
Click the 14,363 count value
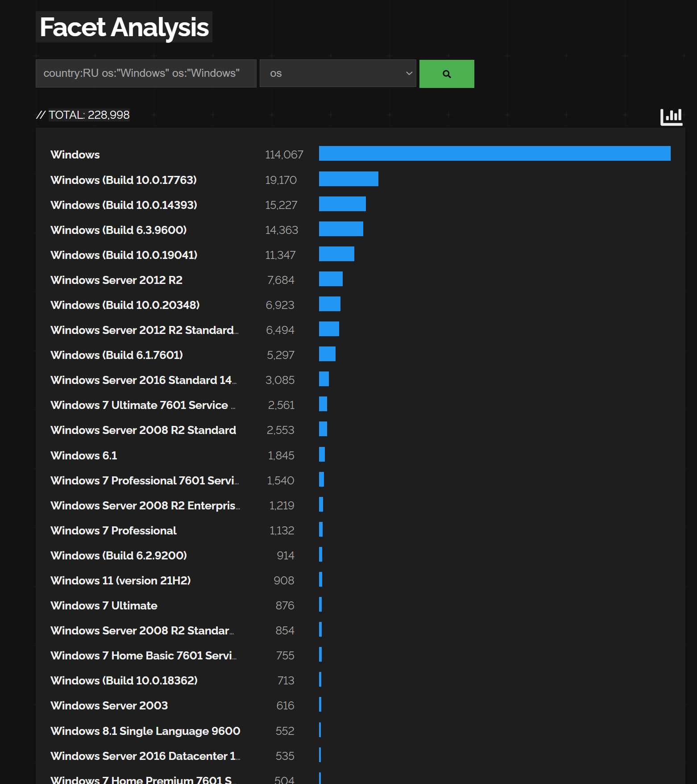[282, 230]
